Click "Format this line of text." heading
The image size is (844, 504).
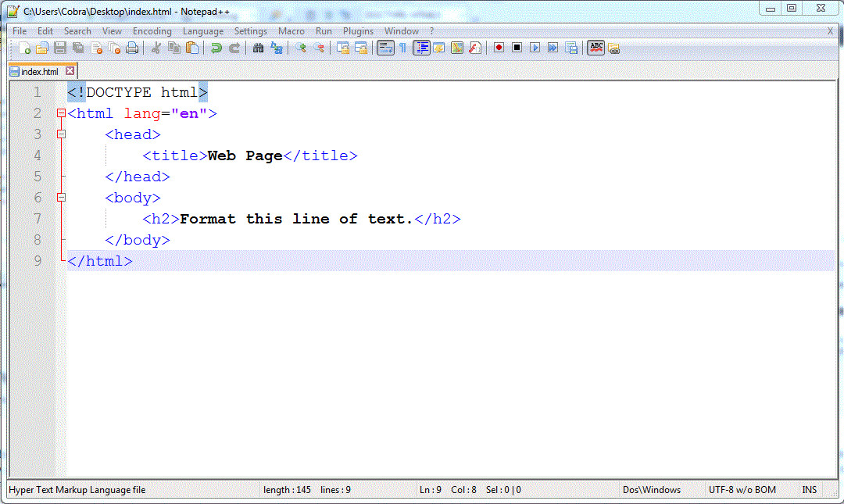click(296, 219)
